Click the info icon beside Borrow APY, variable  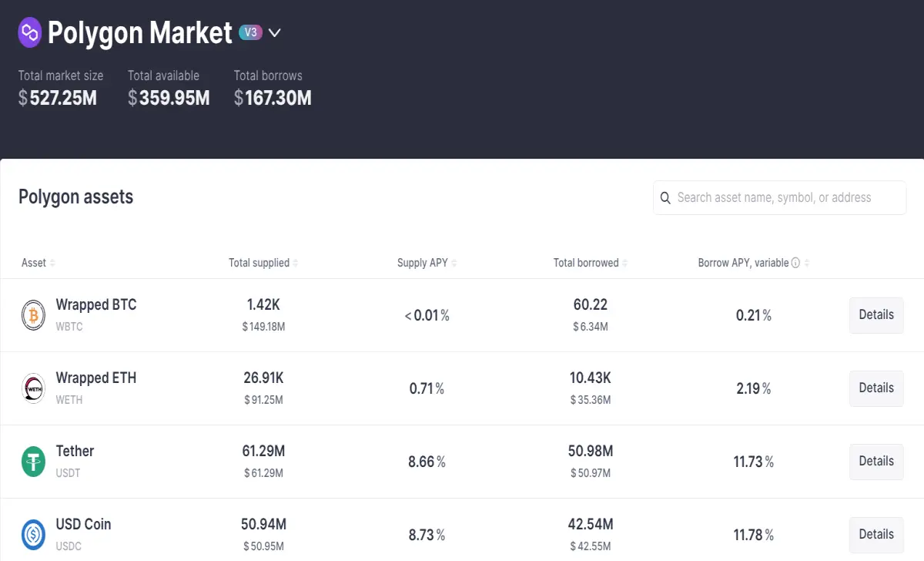point(796,263)
